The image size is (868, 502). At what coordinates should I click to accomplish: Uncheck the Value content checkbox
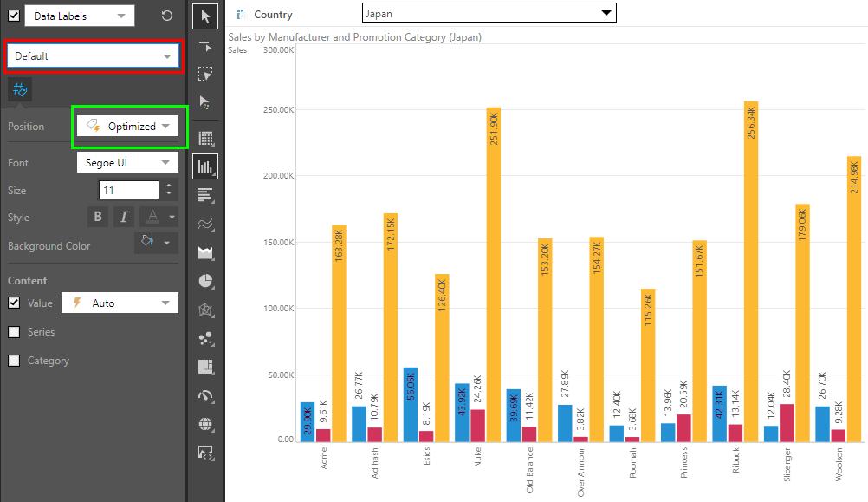(x=14, y=303)
